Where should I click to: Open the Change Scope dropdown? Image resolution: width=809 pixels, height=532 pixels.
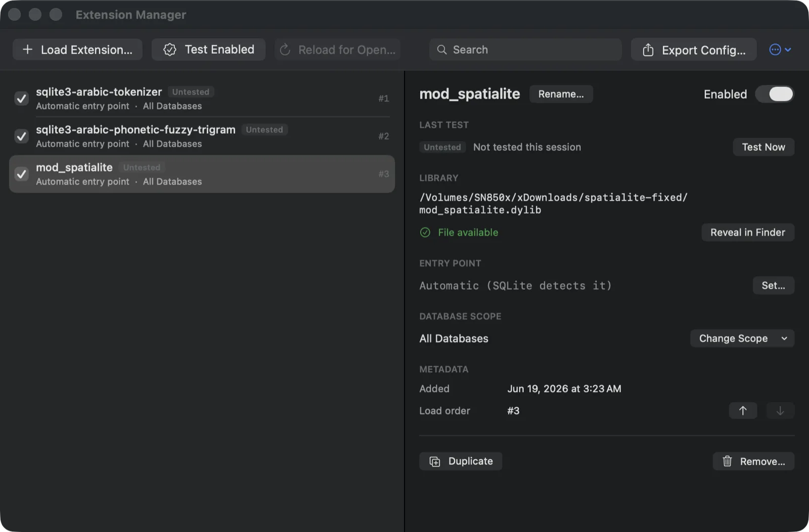[x=742, y=338]
